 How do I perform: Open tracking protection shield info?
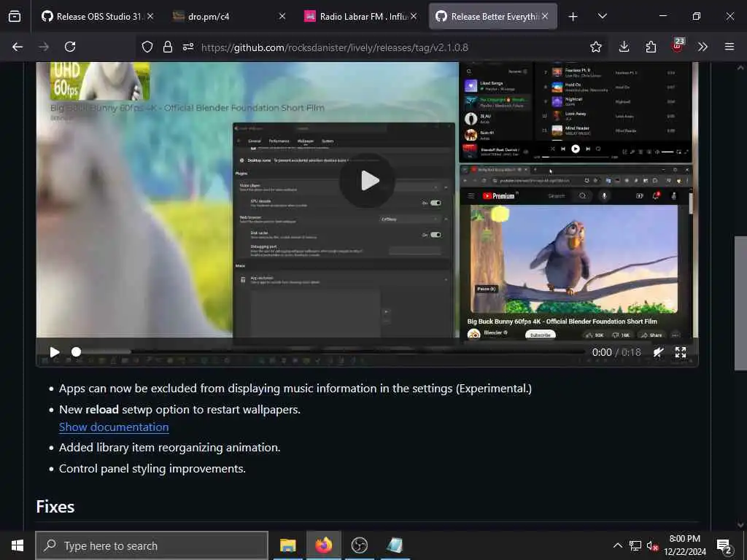point(147,47)
